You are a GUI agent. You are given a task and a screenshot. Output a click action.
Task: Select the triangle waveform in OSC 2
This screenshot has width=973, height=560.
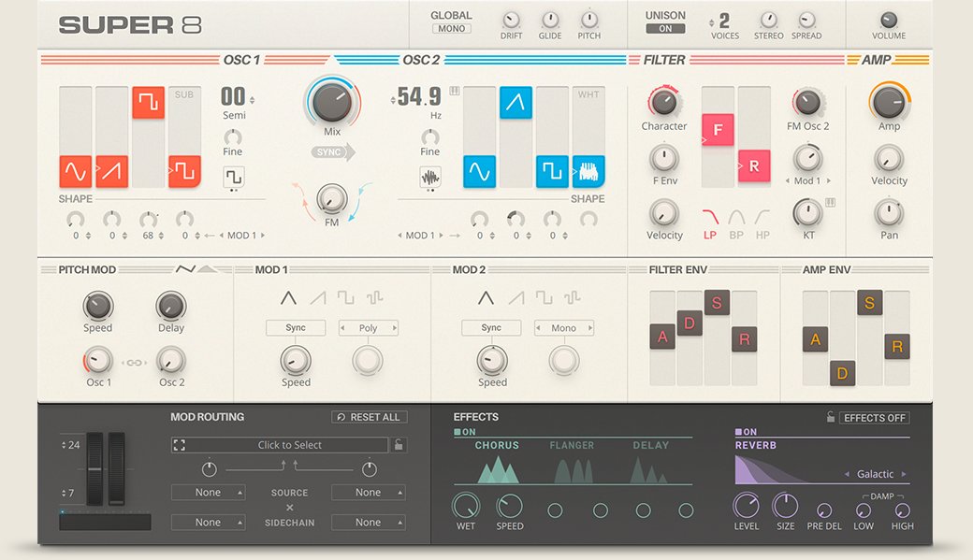[x=516, y=103]
